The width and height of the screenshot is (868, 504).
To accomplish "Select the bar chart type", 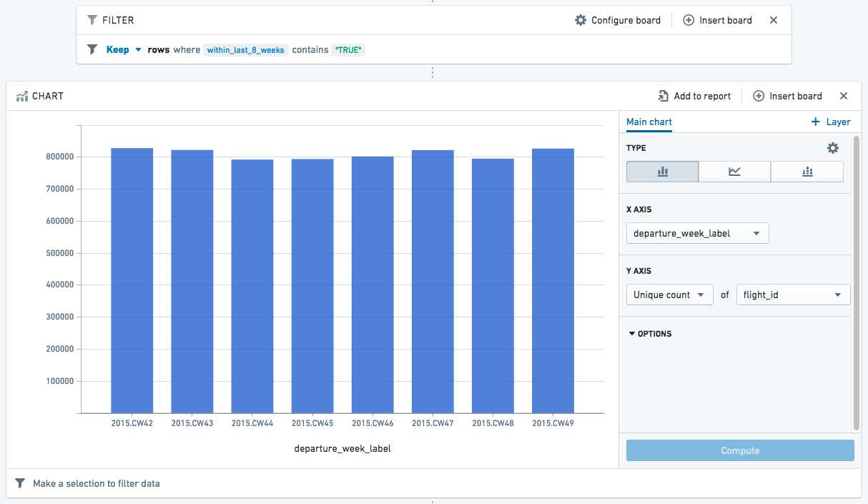I will click(662, 172).
